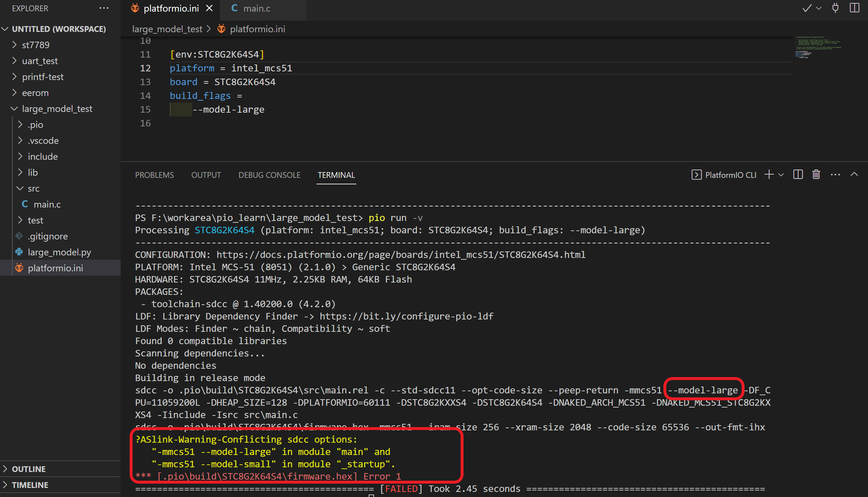The width and height of the screenshot is (868, 497).
Task: Open the bit.ly/configure-pio-ldf link
Action: (406, 316)
